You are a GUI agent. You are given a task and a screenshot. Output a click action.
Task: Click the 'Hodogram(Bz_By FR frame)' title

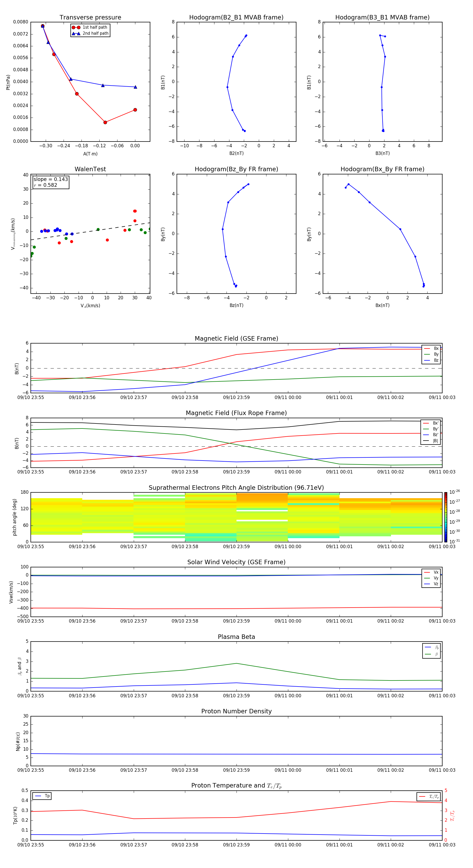coord(236,169)
